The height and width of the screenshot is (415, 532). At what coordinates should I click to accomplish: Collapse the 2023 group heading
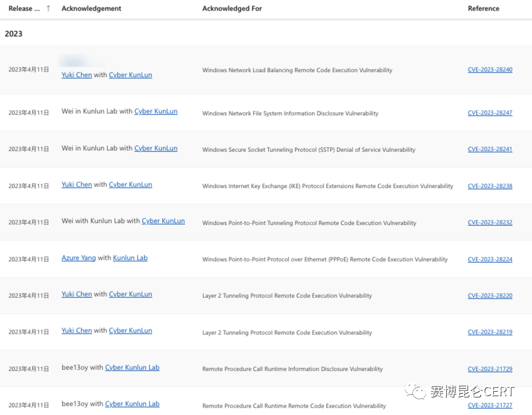14,34
